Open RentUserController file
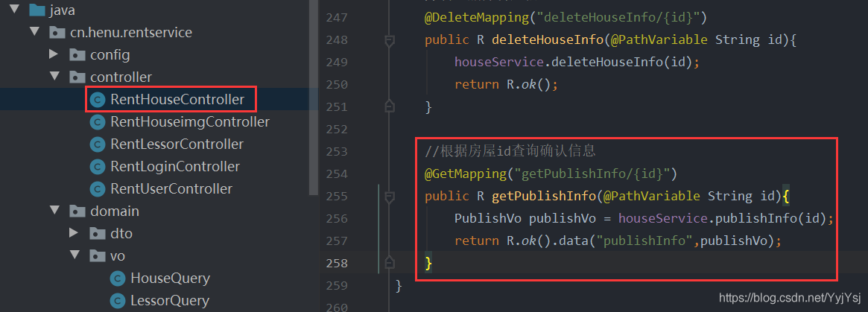 coord(171,188)
